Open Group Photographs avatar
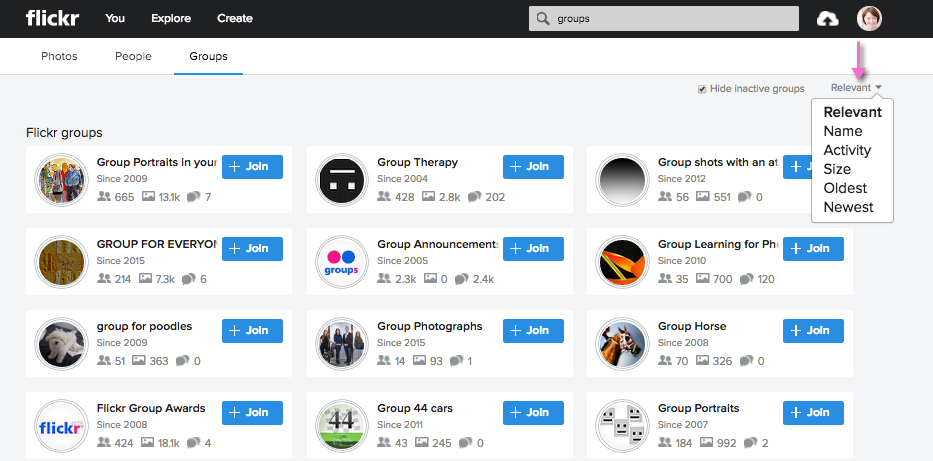This screenshot has height=461, width=933. 342,344
